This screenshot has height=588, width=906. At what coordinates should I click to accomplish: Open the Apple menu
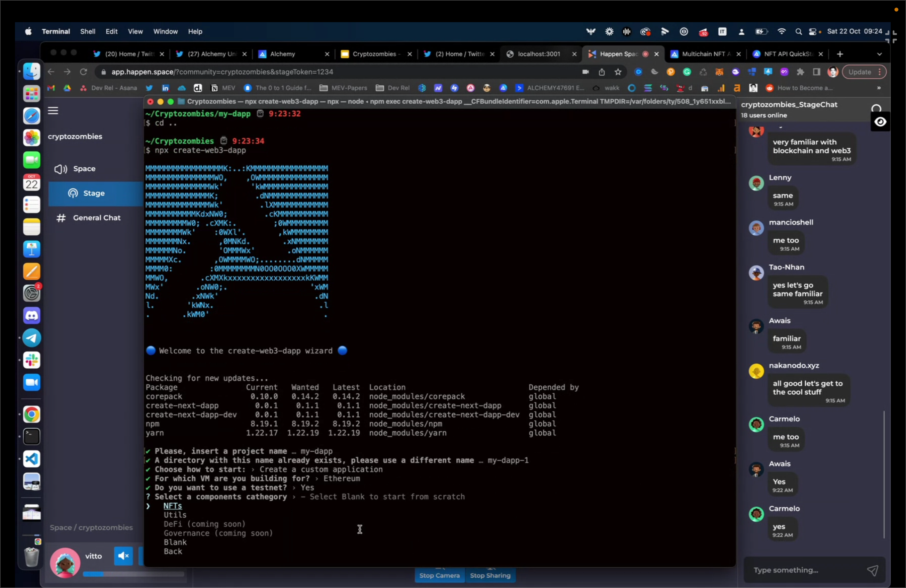tap(28, 31)
